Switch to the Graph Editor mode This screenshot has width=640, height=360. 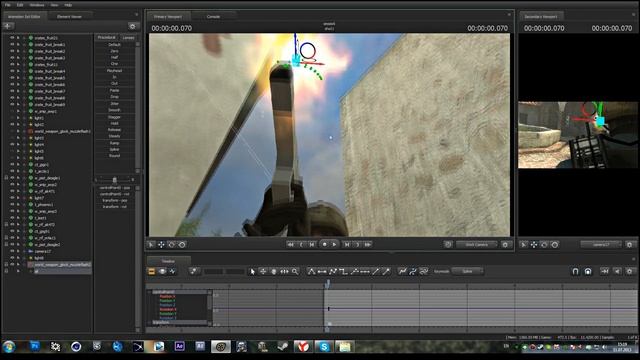coord(173,271)
